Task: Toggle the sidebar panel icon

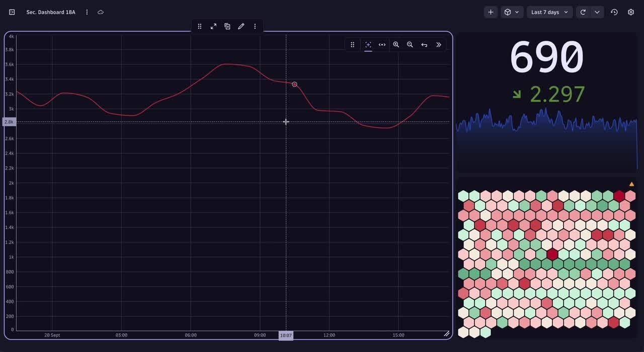Action: [x=12, y=12]
